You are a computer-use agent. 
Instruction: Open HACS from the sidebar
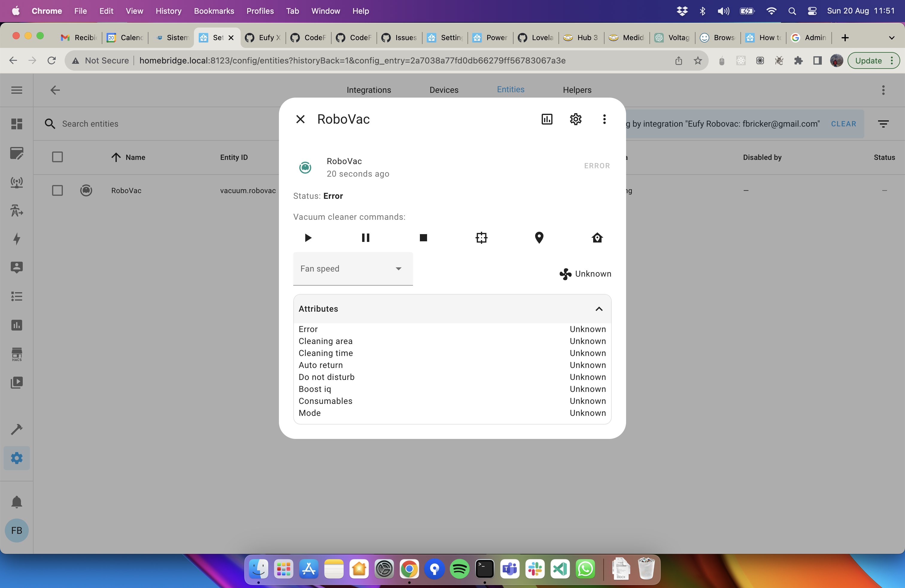point(16,354)
